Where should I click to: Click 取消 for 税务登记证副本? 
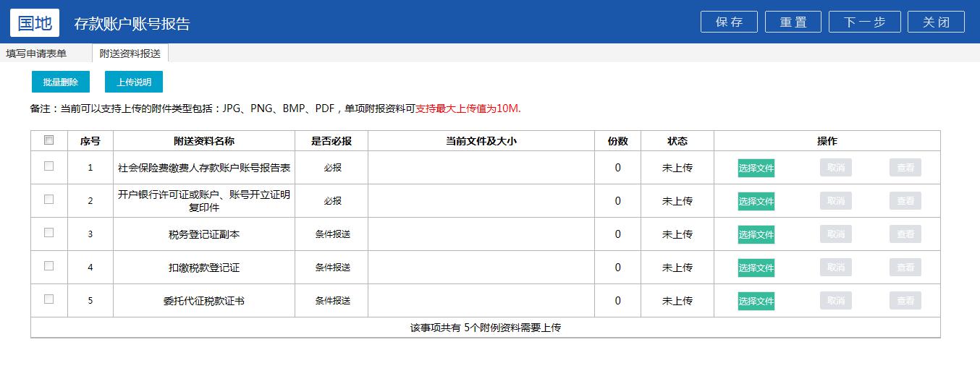(836, 234)
